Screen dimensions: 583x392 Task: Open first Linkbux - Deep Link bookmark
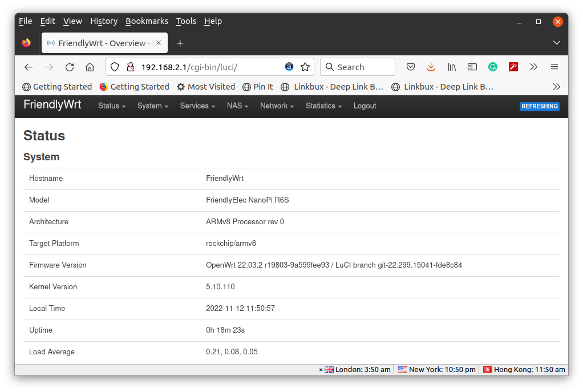pyautogui.click(x=332, y=87)
